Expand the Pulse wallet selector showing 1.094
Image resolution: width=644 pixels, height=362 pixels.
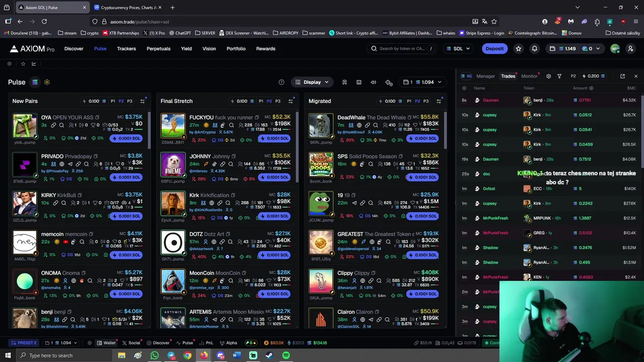point(422,82)
